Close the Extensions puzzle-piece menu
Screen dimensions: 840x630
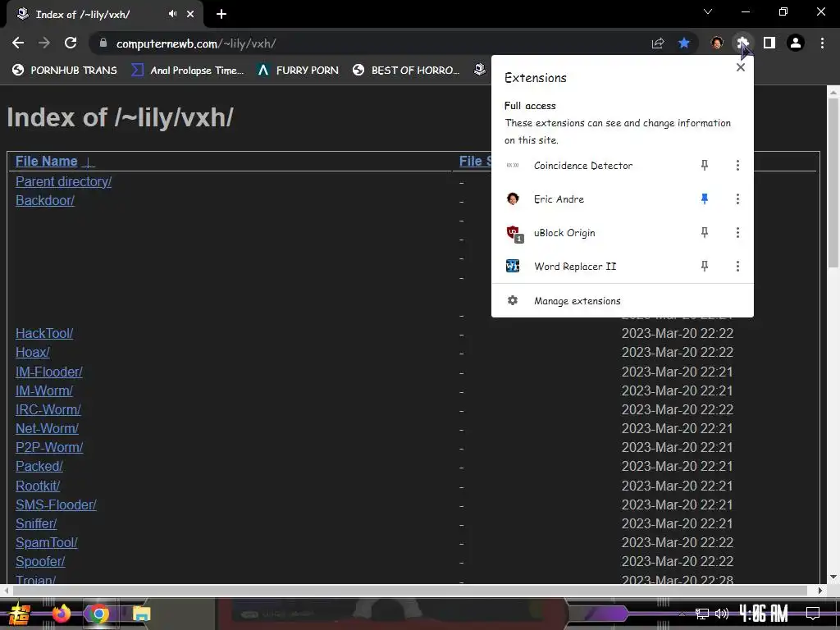coord(742,43)
